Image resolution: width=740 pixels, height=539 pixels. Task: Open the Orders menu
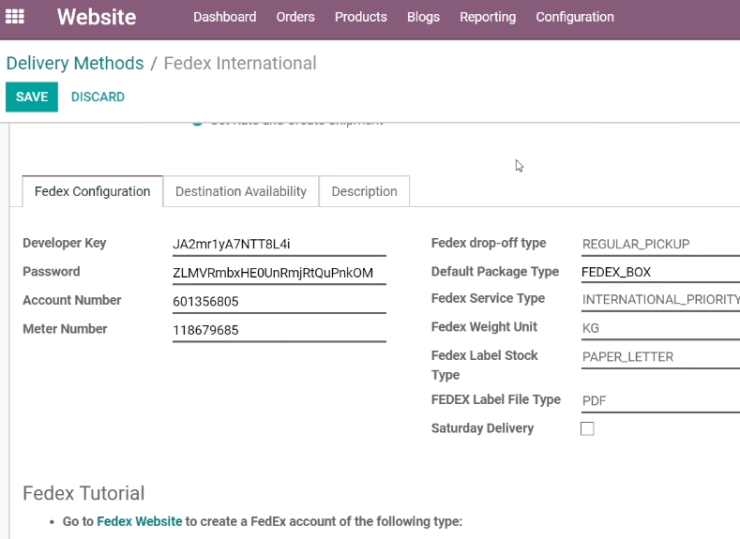tap(295, 17)
